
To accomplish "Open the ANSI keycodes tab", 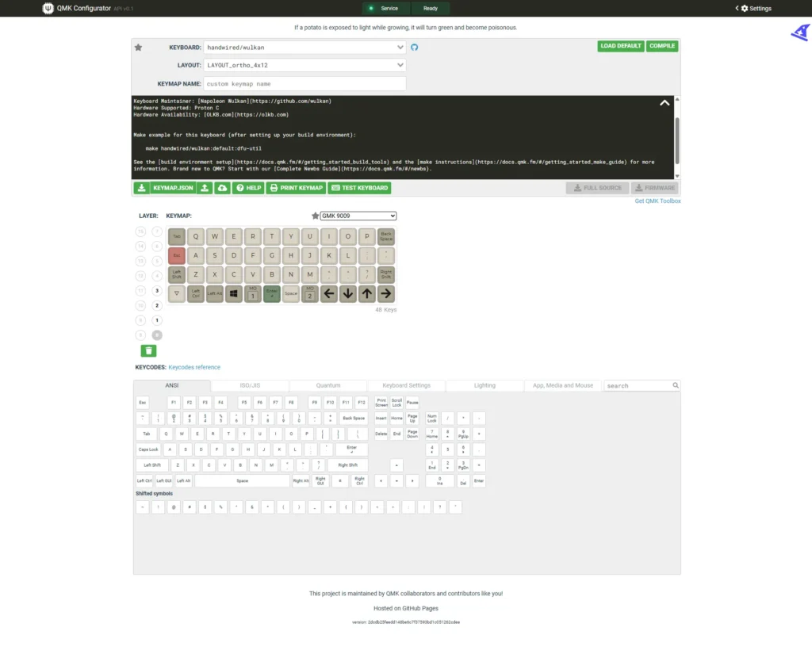I will point(172,386).
